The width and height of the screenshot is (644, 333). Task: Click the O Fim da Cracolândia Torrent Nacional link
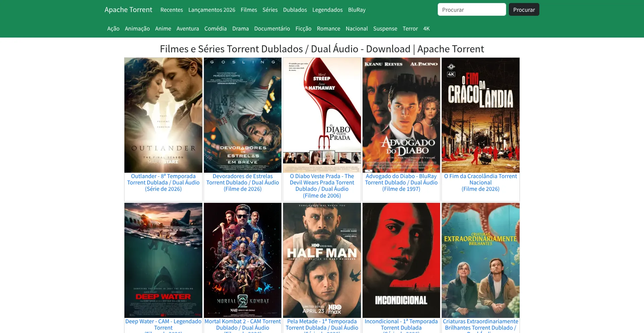click(x=481, y=182)
